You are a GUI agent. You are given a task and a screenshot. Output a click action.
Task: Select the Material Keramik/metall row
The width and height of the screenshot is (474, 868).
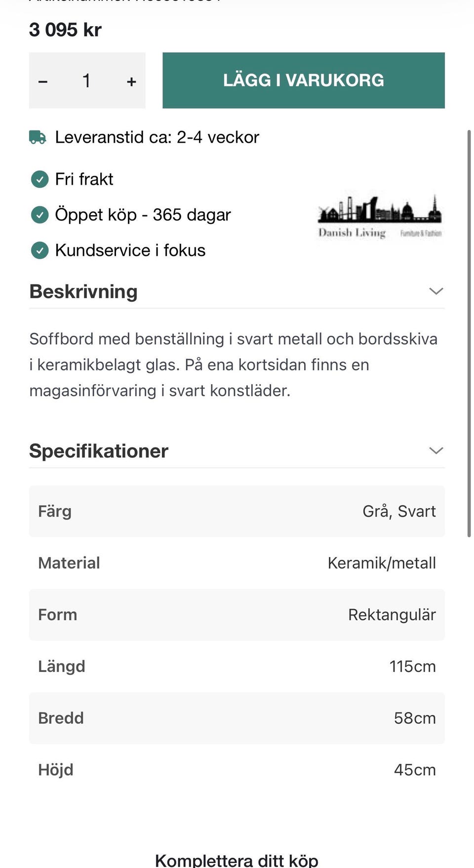click(237, 563)
